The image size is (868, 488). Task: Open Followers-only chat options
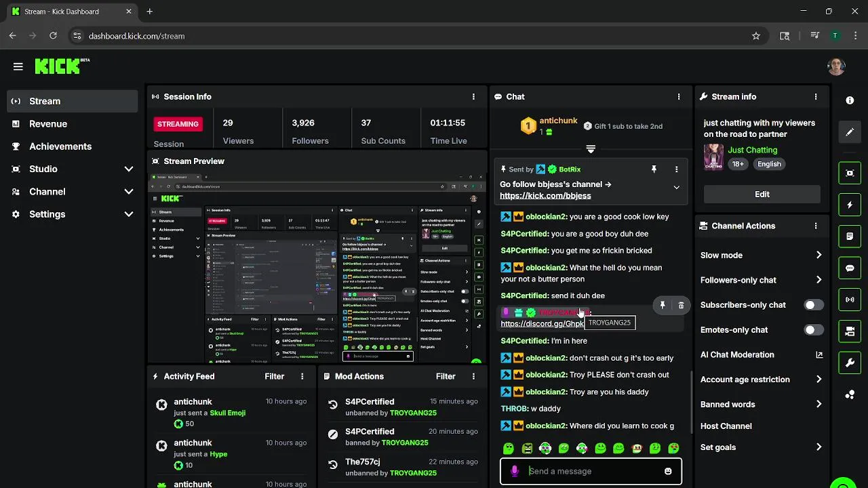[762, 280]
